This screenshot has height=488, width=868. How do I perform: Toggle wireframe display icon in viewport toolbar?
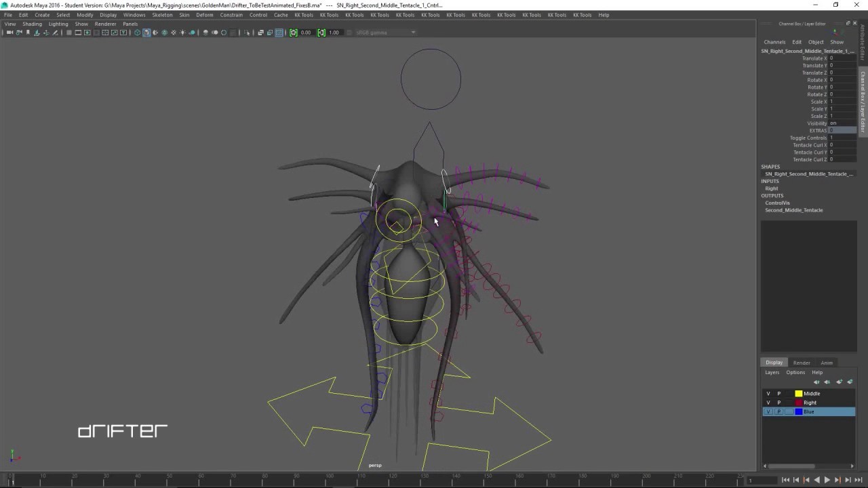point(137,33)
